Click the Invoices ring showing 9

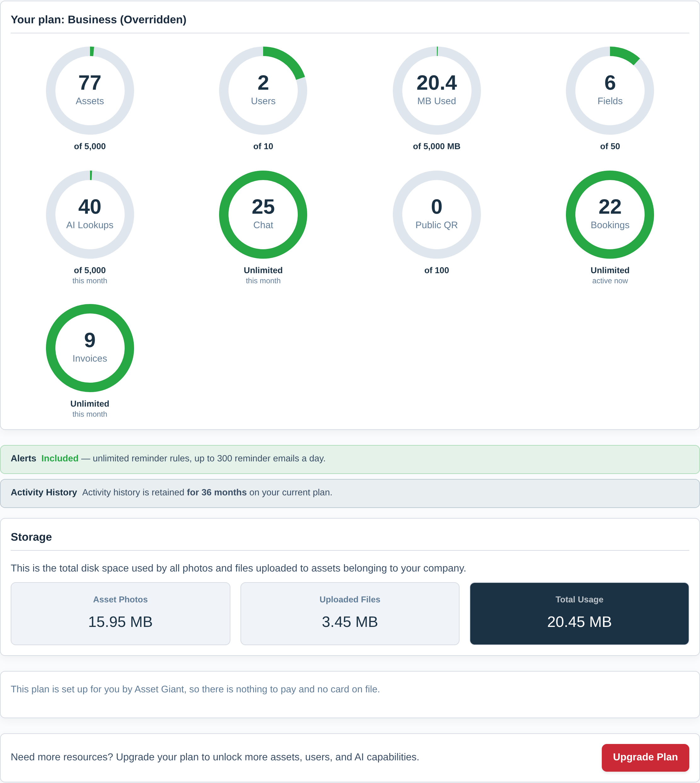90,348
